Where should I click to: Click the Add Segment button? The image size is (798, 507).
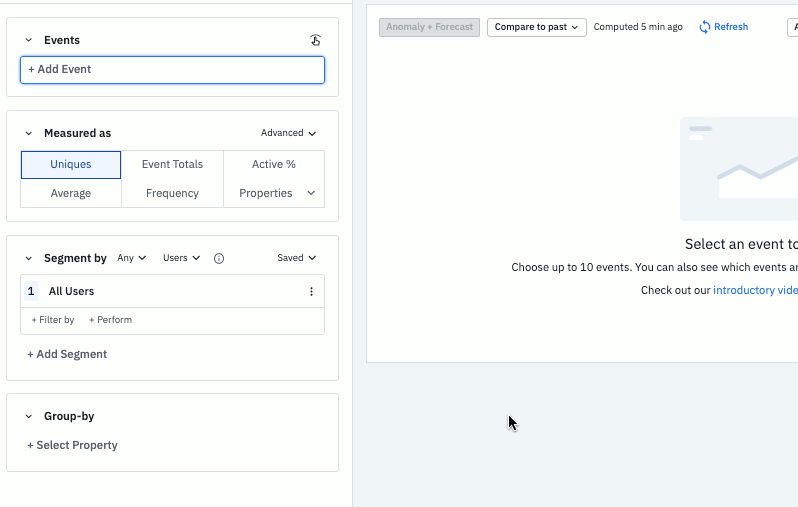click(x=67, y=354)
